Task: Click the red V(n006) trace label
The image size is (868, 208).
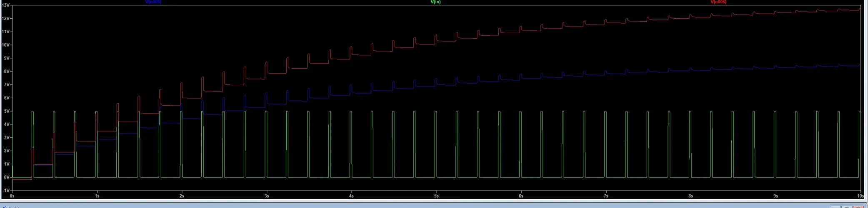Action: 718,2
